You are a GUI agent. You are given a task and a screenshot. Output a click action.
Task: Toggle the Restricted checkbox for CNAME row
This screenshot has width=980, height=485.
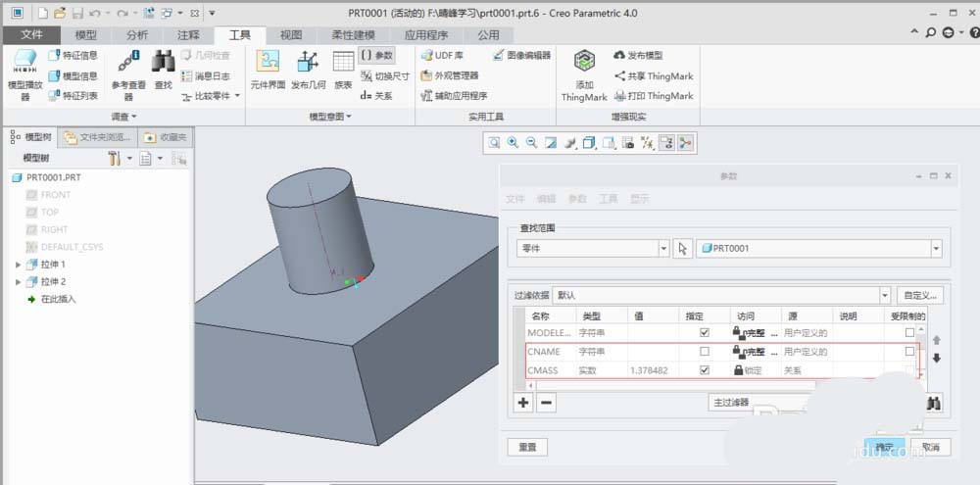point(909,352)
